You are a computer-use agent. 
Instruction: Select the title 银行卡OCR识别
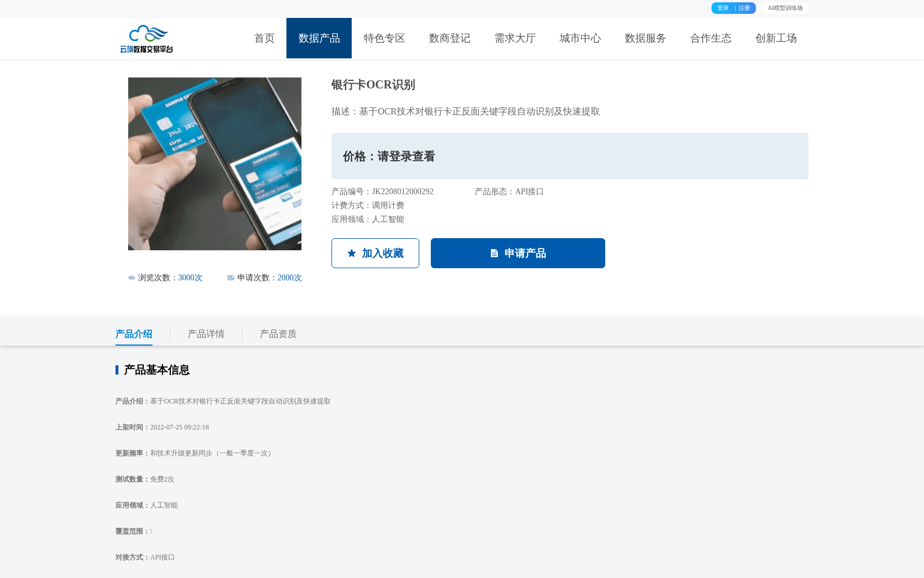(x=373, y=85)
